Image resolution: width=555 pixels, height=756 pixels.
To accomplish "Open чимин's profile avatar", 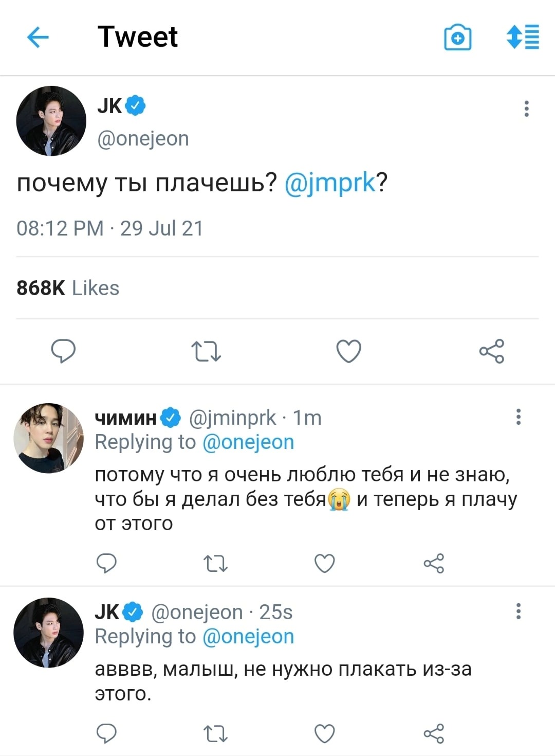I will point(48,438).
